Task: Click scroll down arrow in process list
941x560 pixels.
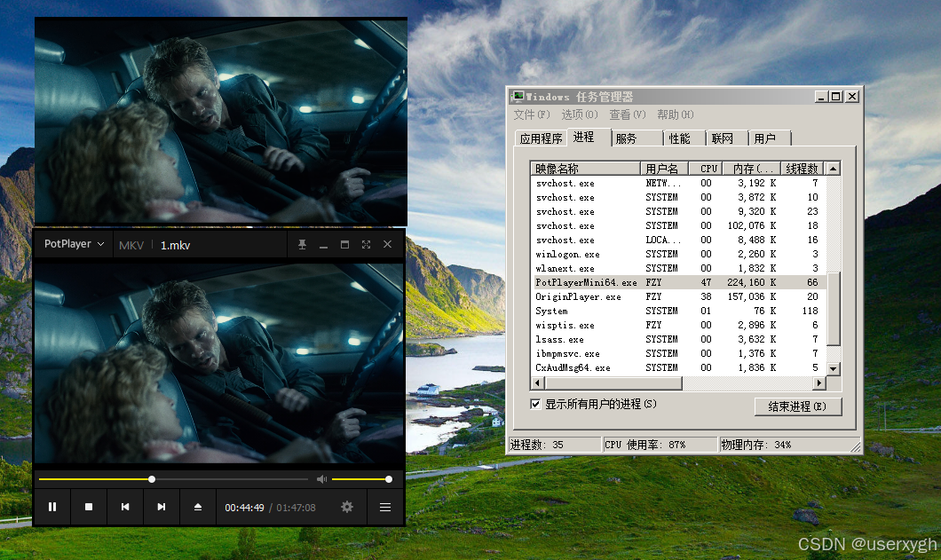Action: coord(833,368)
